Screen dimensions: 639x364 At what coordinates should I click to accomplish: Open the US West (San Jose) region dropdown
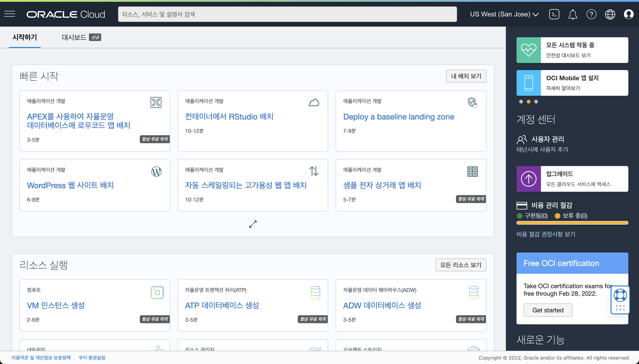coord(504,14)
